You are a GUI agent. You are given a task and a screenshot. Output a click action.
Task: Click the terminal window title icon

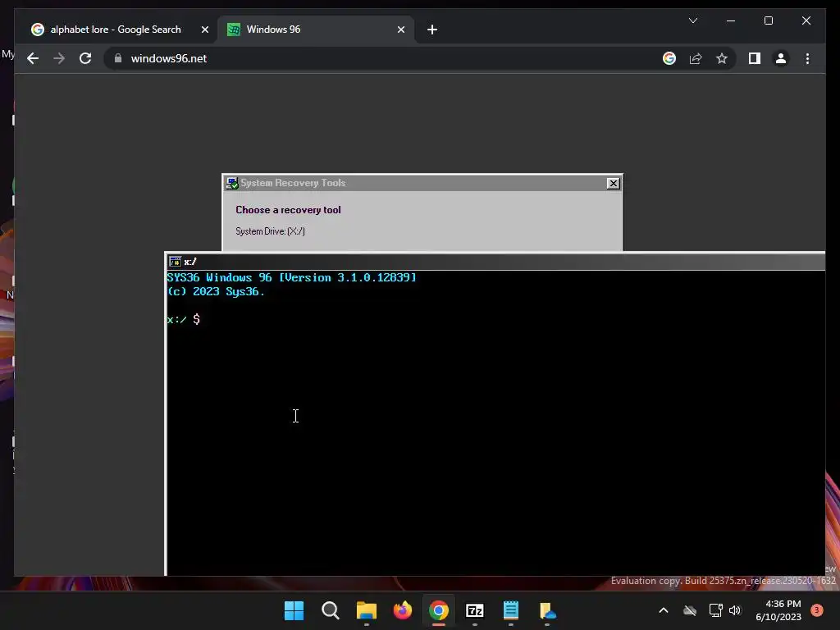coord(176,262)
